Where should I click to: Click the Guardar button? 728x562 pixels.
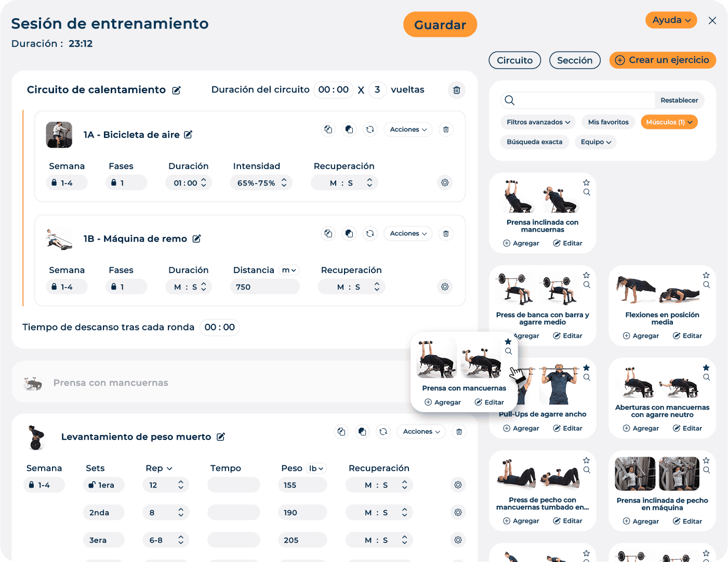[440, 25]
